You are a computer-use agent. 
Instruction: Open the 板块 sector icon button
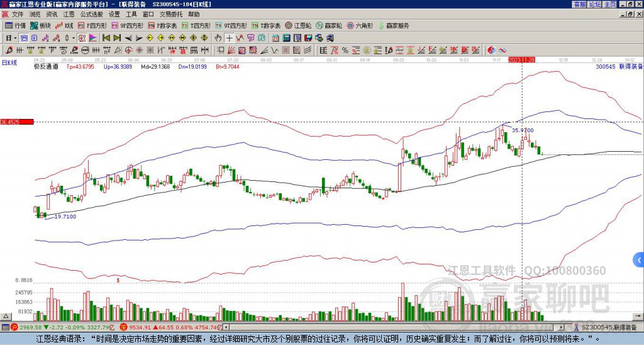(x=40, y=25)
